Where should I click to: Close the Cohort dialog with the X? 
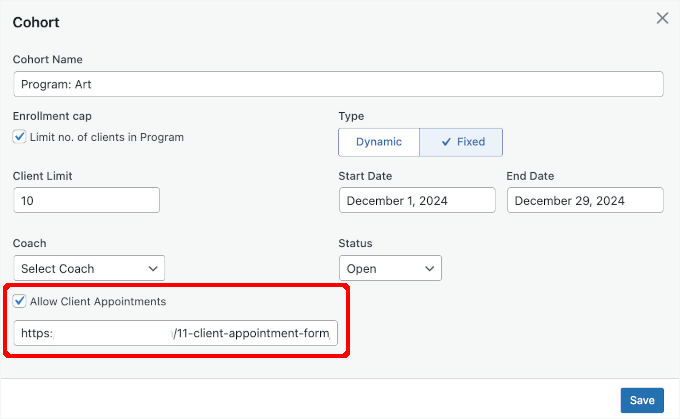tap(662, 18)
